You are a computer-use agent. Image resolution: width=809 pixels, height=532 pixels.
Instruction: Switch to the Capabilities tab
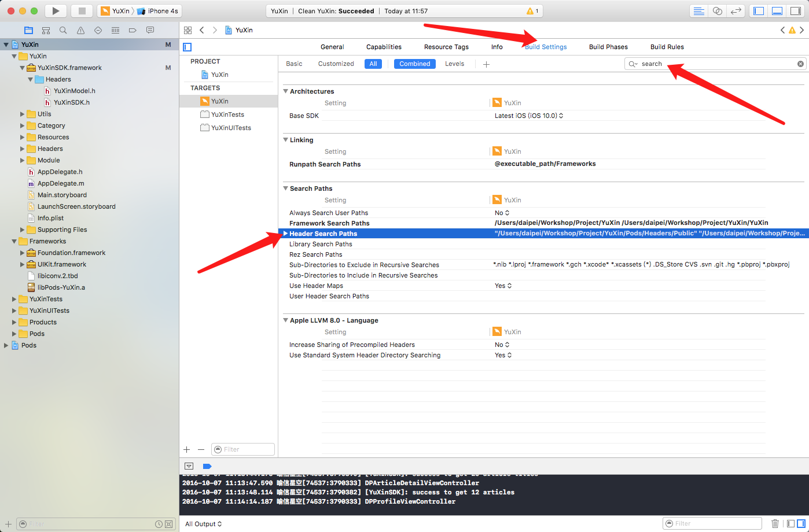[x=384, y=47]
